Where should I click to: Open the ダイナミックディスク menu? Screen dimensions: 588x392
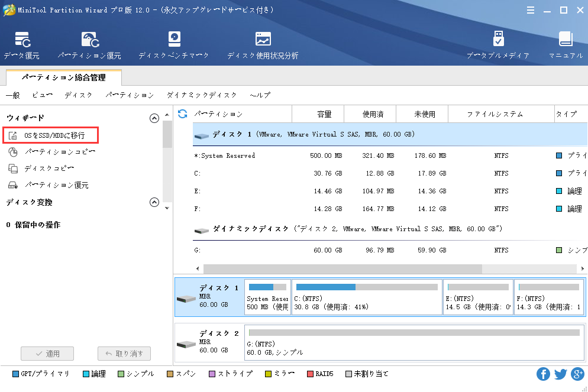click(202, 95)
